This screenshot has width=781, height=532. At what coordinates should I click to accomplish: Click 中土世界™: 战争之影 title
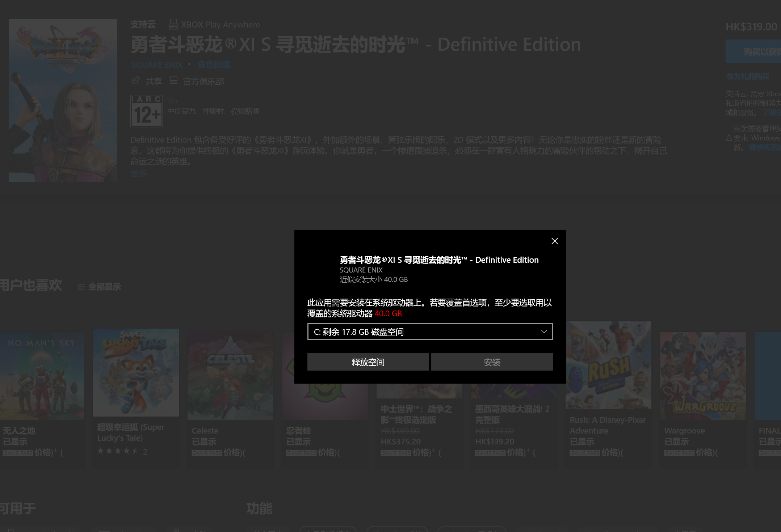pyautogui.click(x=416, y=414)
